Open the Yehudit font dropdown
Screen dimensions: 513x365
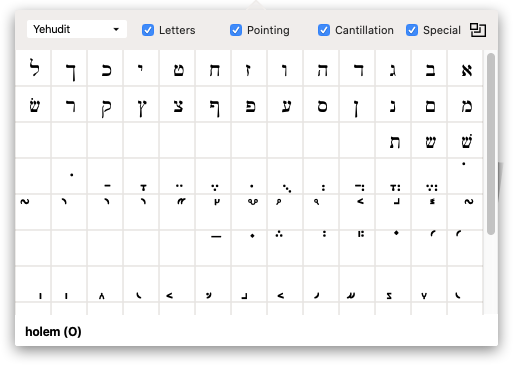pyautogui.click(x=77, y=29)
